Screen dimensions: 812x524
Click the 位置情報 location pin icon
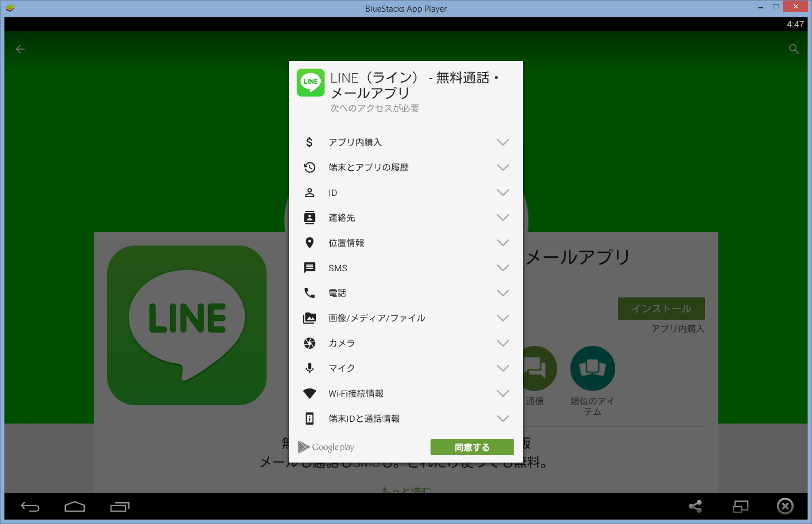(x=310, y=243)
